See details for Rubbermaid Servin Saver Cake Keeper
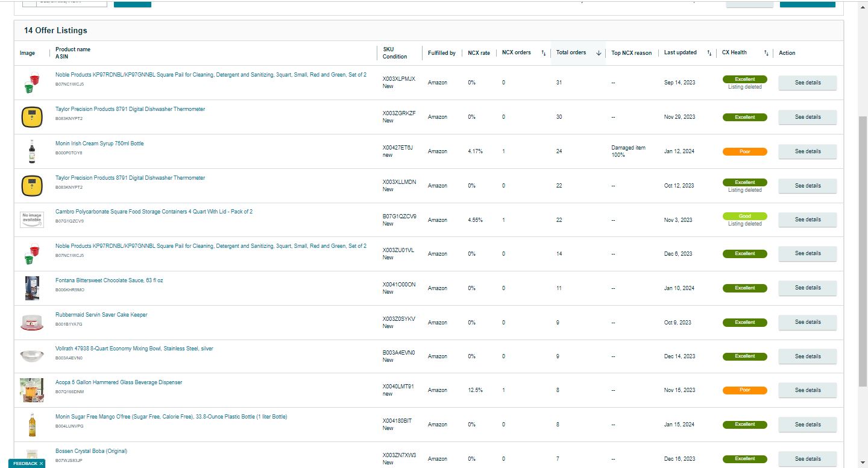Viewport: 868px width, 468px height. coord(808,322)
